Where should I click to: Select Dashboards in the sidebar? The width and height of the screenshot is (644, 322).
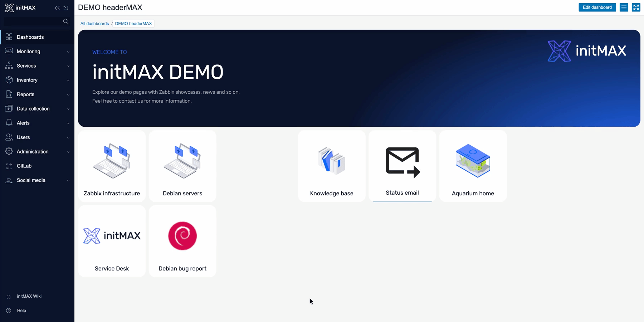pyautogui.click(x=30, y=37)
